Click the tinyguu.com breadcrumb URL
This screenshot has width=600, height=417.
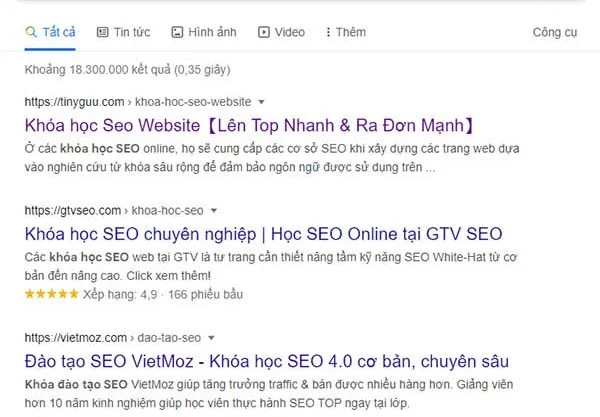[138, 102]
